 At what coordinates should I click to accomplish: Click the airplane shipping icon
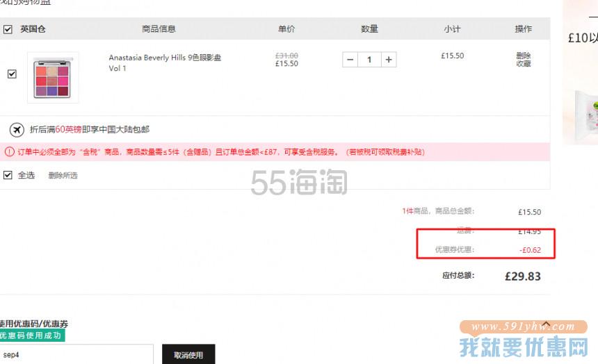tap(17, 130)
